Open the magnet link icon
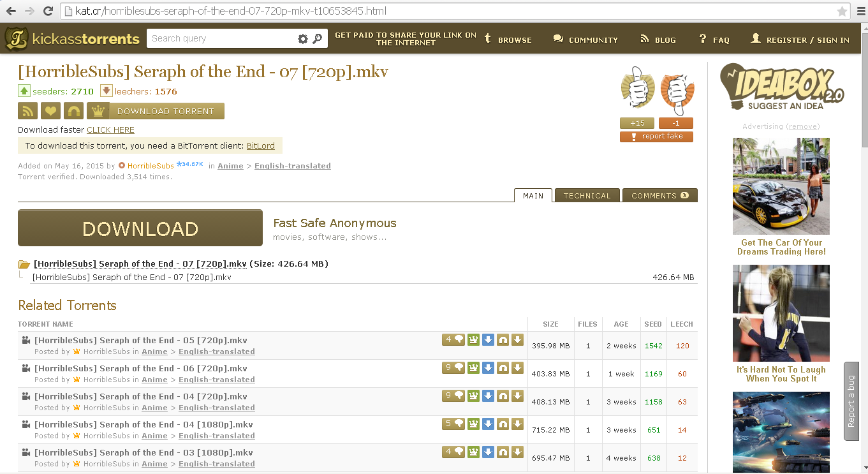Image resolution: width=868 pixels, height=474 pixels. 73,110
